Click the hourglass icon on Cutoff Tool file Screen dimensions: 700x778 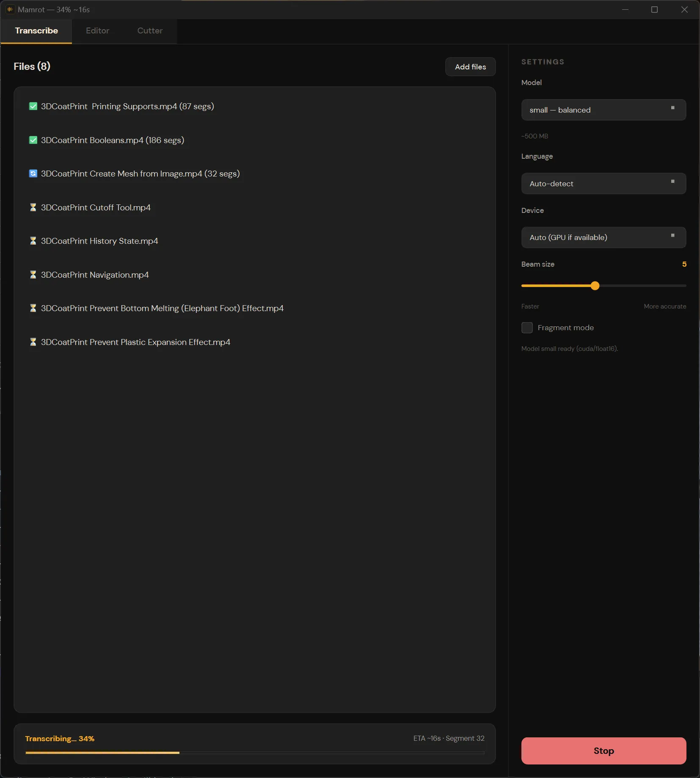(33, 207)
